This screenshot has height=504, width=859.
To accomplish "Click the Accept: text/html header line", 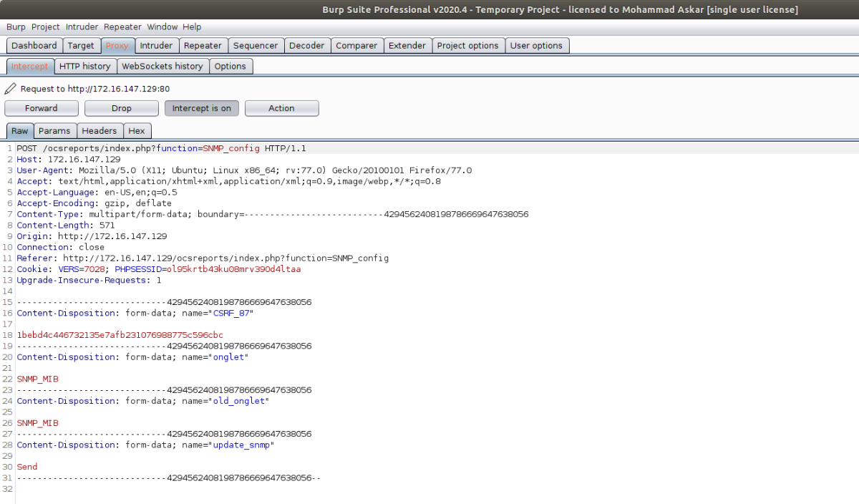I will pyautogui.click(x=229, y=181).
